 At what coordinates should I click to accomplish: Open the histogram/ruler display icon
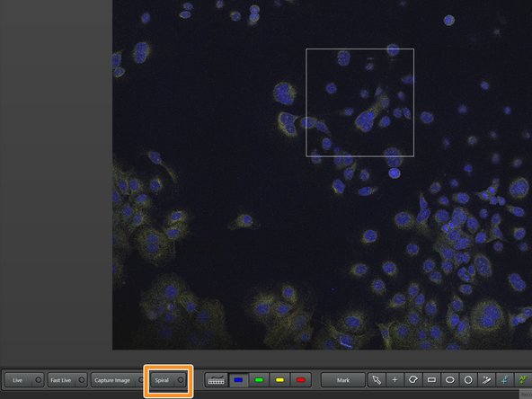pos(216,380)
